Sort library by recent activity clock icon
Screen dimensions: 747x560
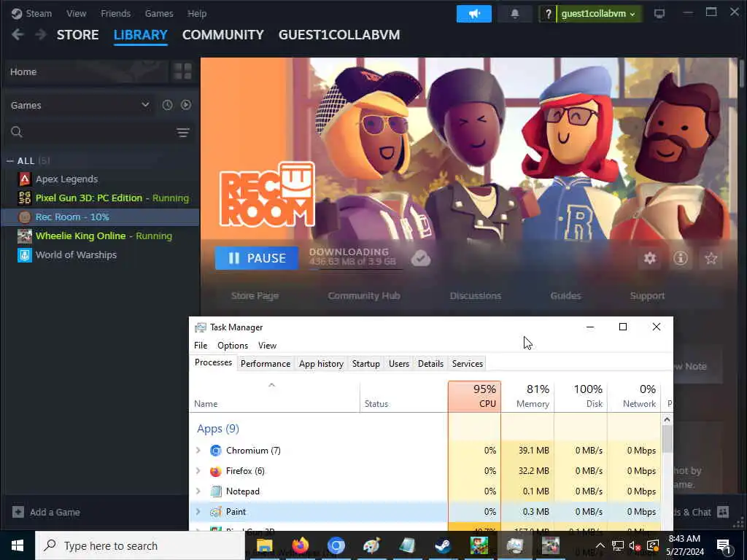point(167,105)
